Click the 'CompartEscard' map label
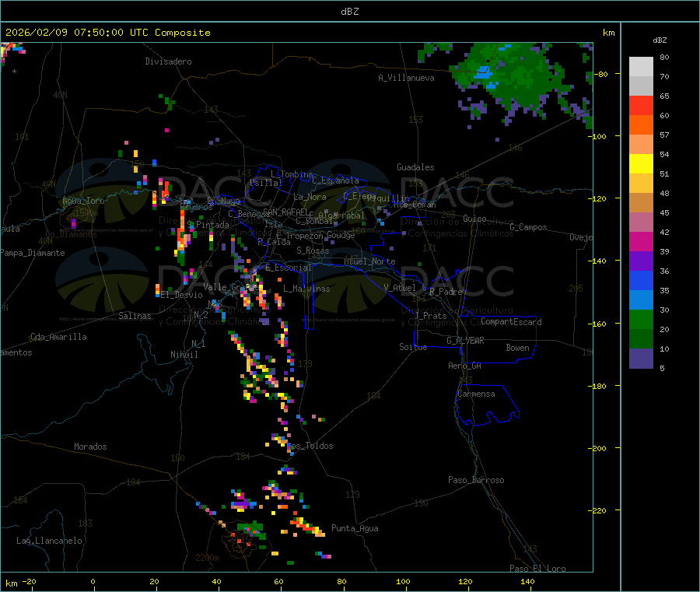 [x=511, y=321]
